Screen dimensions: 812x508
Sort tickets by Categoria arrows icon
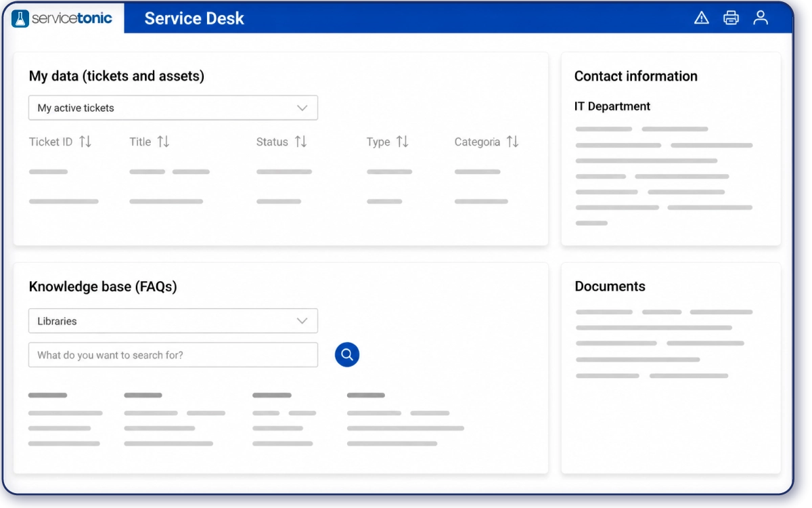pyautogui.click(x=513, y=142)
